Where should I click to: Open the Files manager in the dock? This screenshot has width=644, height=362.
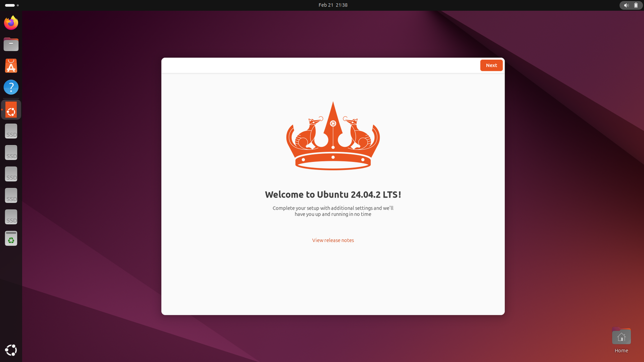[11, 44]
